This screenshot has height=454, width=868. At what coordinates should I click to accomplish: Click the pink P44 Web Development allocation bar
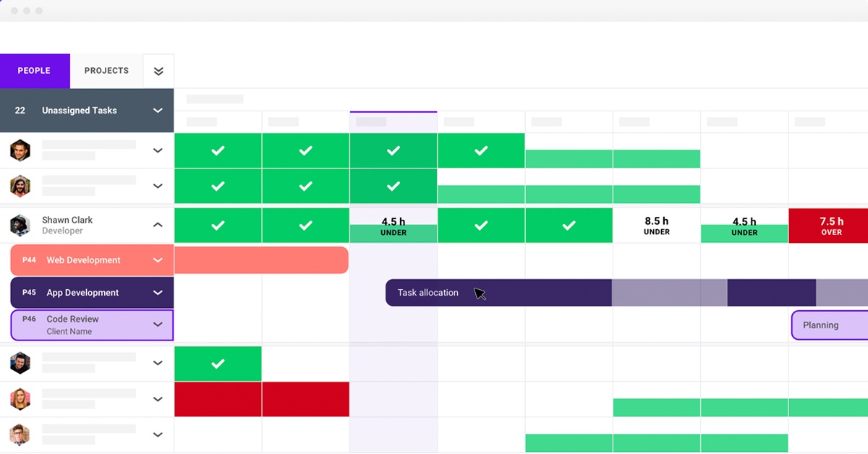(260, 260)
